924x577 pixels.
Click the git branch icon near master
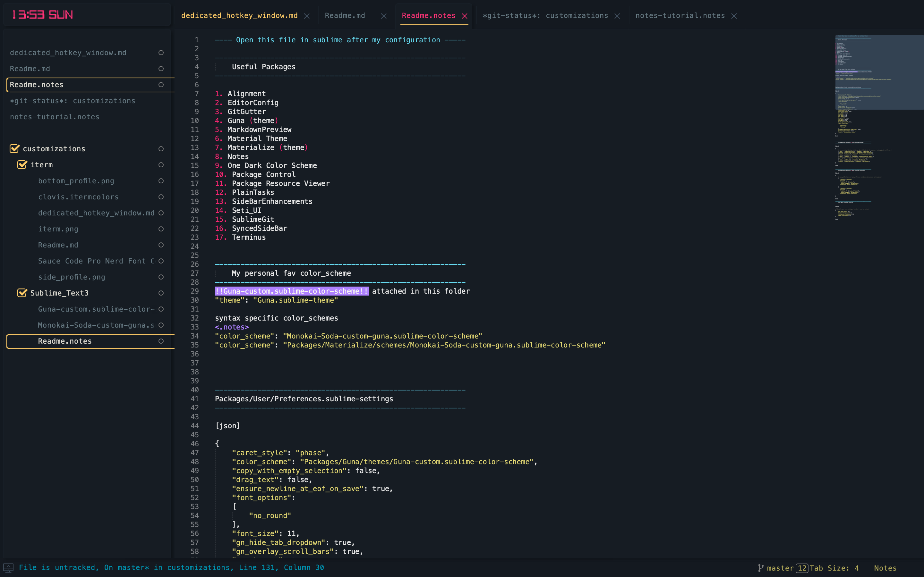coord(761,568)
